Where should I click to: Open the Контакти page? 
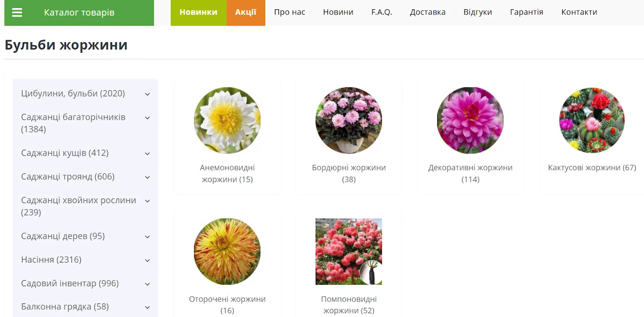(579, 12)
